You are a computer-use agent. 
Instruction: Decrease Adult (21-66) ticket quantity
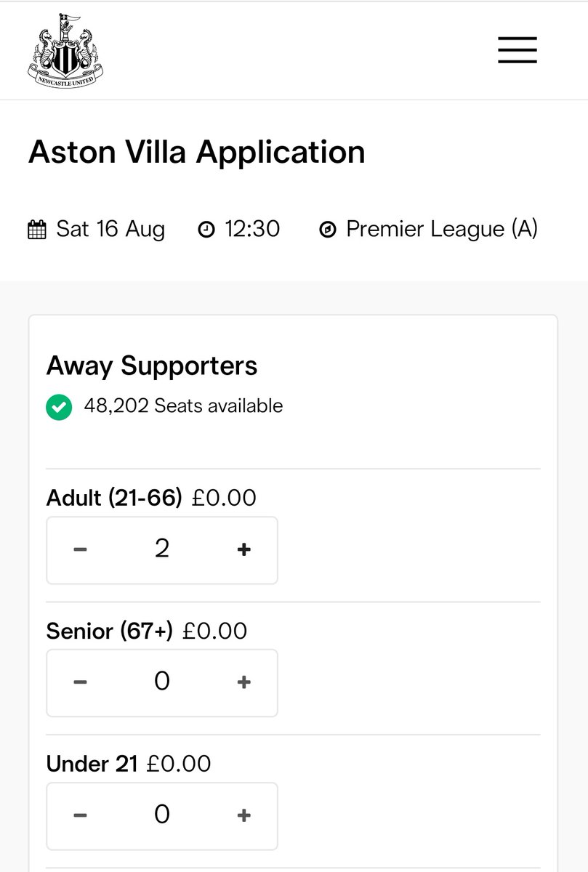pyautogui.click(x=80, y=549)
